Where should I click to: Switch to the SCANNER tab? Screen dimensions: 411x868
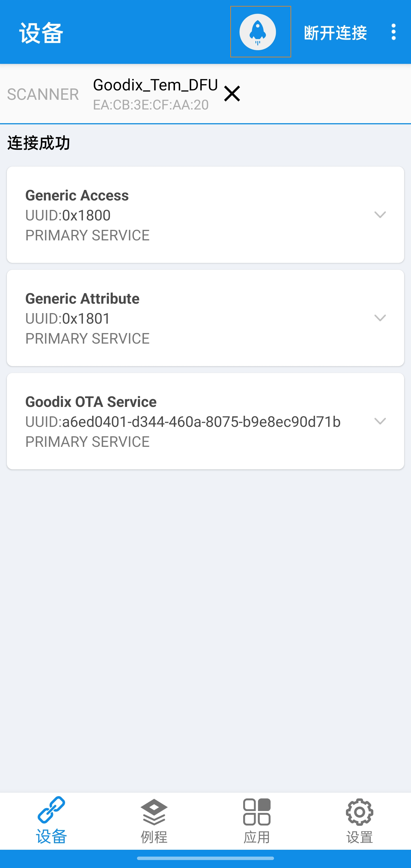43,94
